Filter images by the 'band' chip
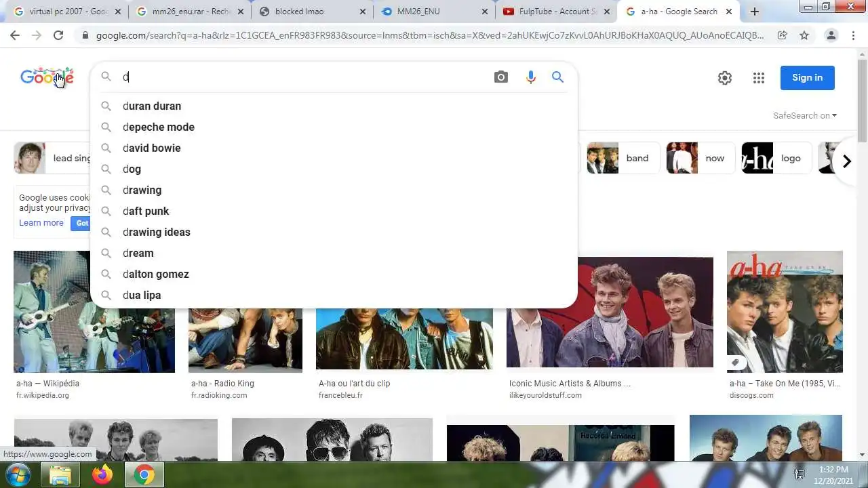The height and width of the screenshot is (488, 868). 623,158
